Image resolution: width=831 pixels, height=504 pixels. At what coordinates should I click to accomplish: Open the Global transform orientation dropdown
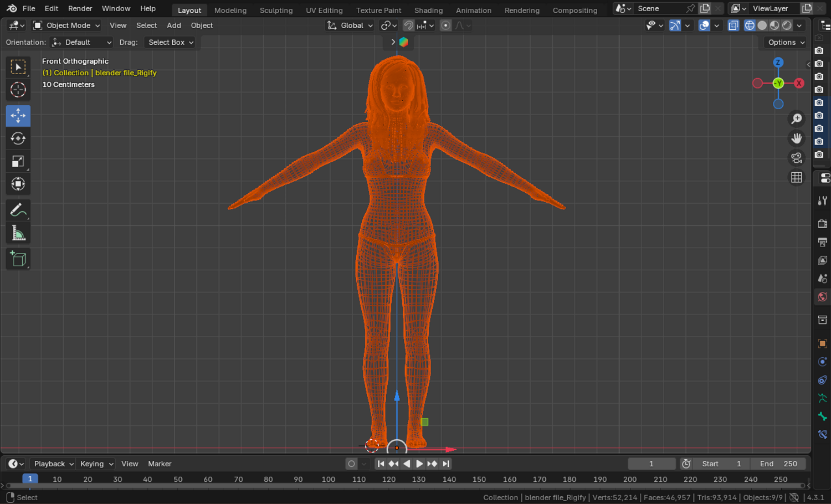(350, 25)
